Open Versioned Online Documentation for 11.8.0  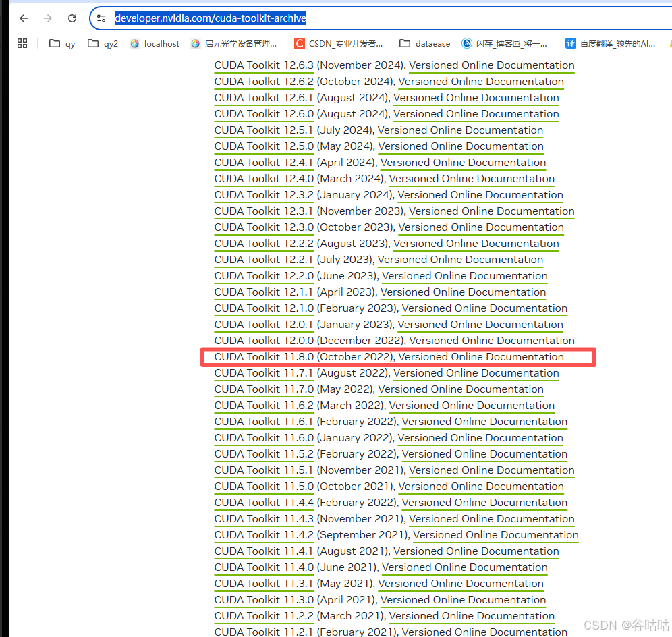[481, 357]
